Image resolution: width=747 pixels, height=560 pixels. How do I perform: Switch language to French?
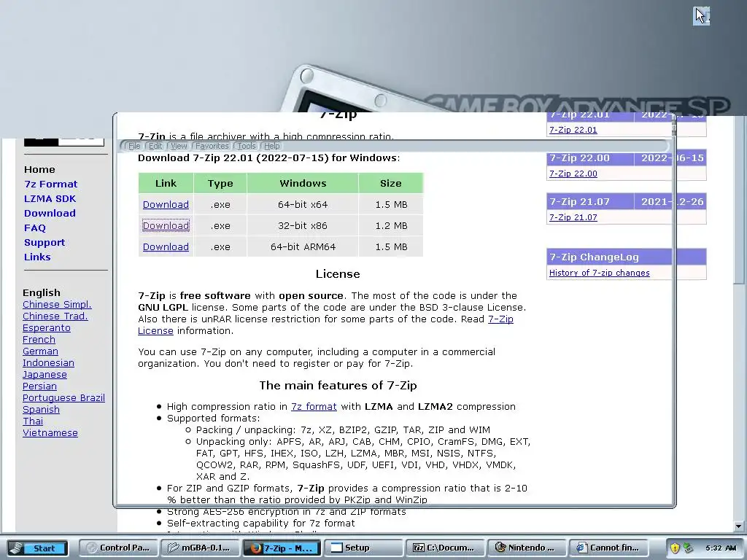pyautogui.click(x=39, y=340)
